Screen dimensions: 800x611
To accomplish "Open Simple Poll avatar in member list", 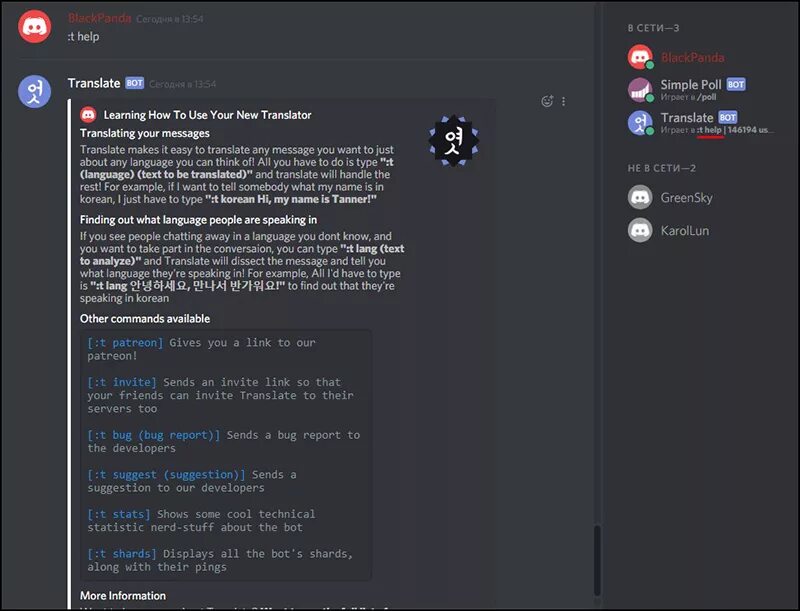I will pyautogui.click(x=640, y=90).
